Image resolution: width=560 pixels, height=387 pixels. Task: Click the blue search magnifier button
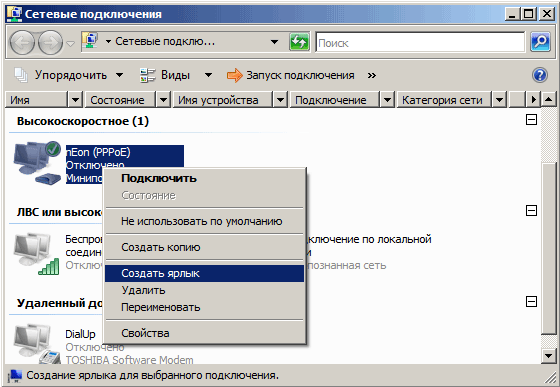[540, 42]
